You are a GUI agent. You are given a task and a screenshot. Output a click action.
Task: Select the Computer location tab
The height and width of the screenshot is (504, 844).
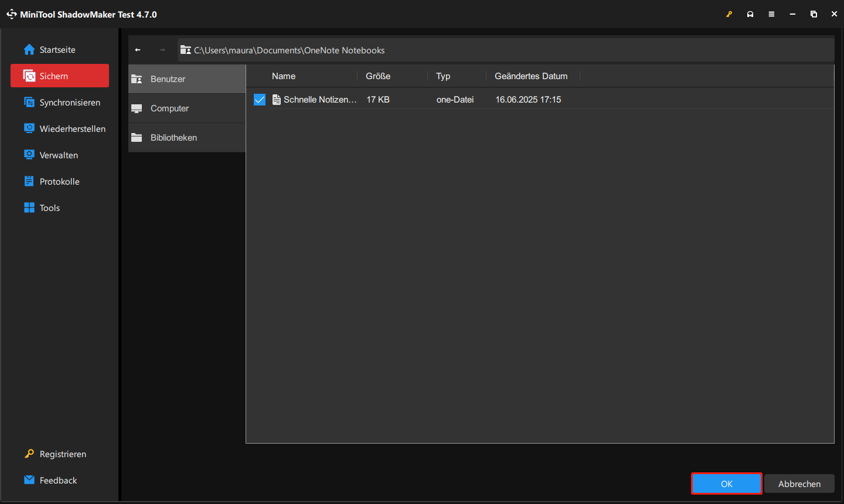pyautogui.click(x=187, y=108)
